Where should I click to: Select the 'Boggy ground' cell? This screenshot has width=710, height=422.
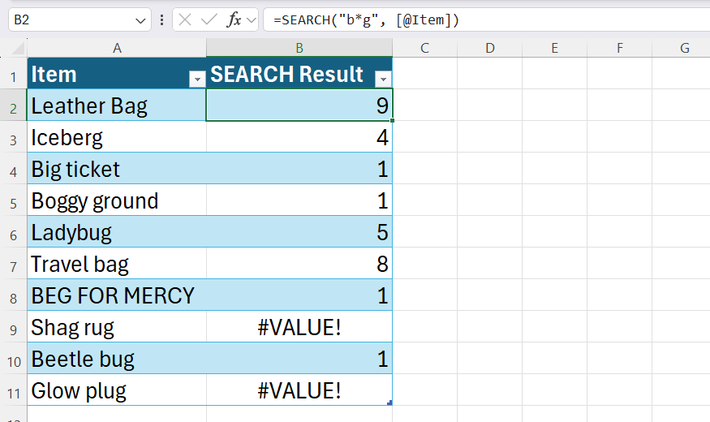click(x=117, y=200)
